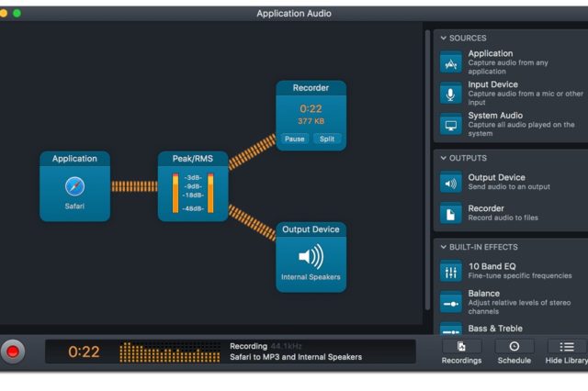Choose the 10 Band EQ effect icon
Image resolution: width=588 pixels, height=391 pixels.
click(x=451, y=272)
